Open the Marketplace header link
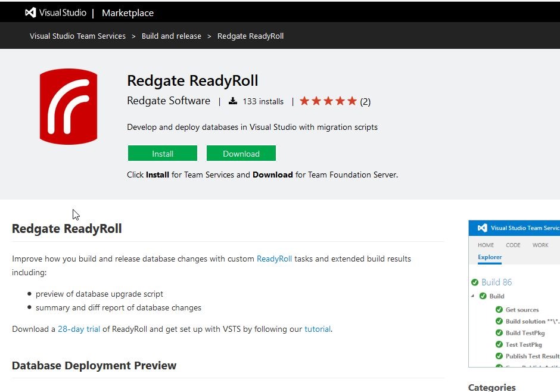Viewport: 560px width, 392px height. pyautogui.click(x=127, y=13)
